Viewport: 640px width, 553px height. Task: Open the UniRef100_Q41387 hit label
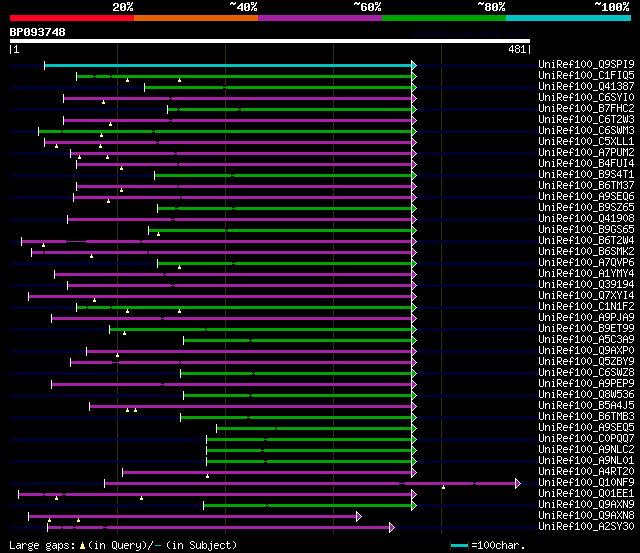tap(586, 86)
